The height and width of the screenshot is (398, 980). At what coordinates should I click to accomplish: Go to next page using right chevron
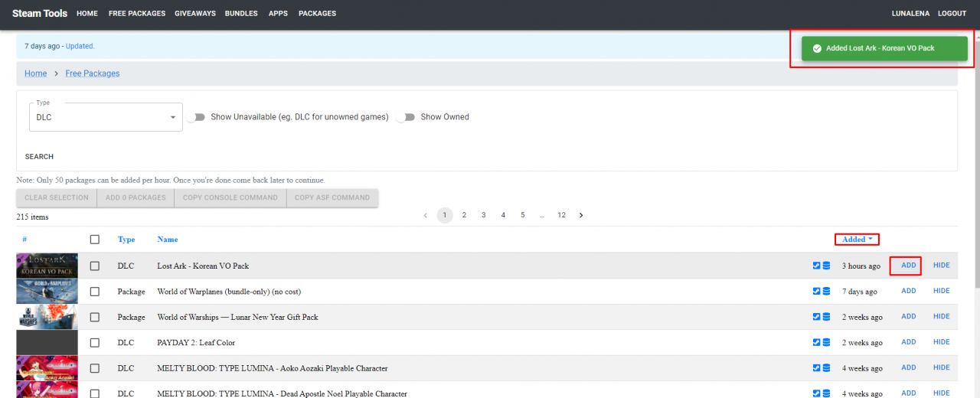click(x=581, y=216)
